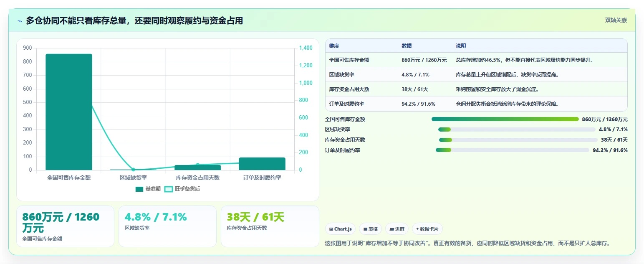This screenshot has height=264, width=644.
Task: Select the 进度 chip
Action: [x=397, y=229]
